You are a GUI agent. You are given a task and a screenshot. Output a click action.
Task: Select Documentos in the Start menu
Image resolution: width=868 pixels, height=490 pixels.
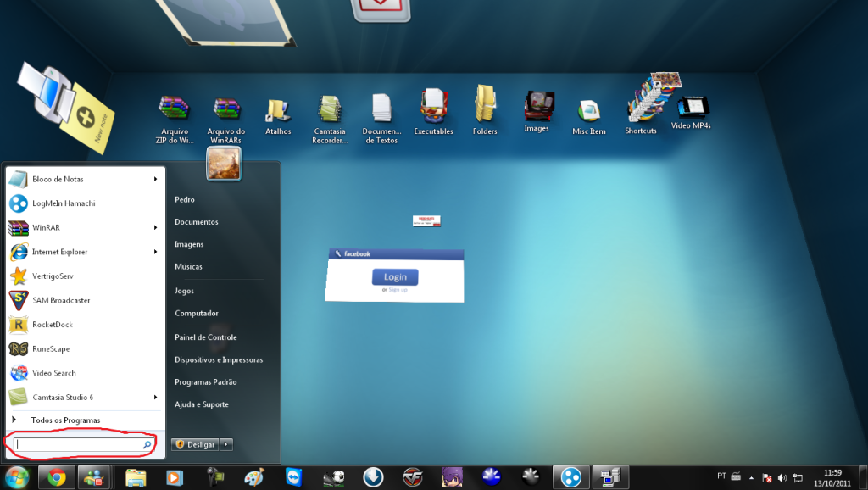pos(197,222)
